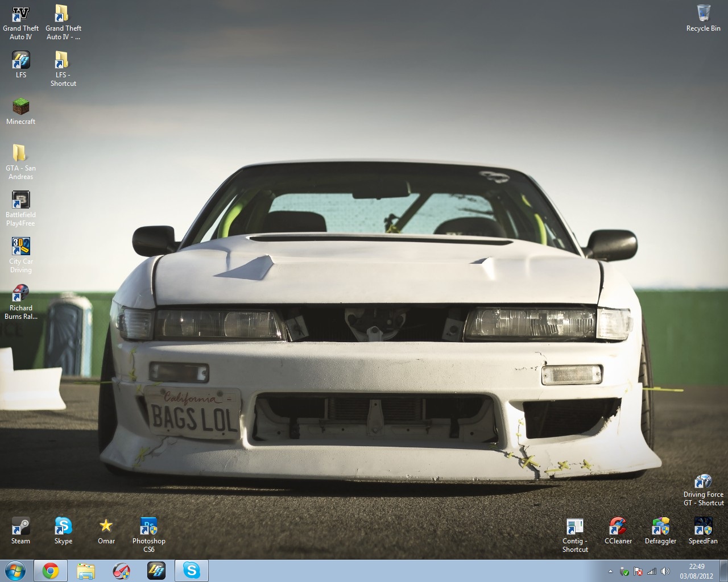Screen dimensions: 728x582
Task: Open the volume speaker control
Action: click(x=665, y=571)
